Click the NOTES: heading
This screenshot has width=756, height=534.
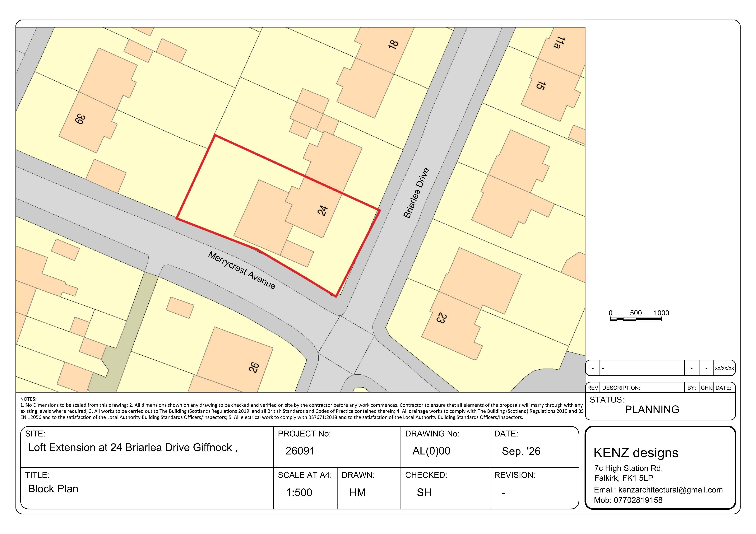pos(28,399)
